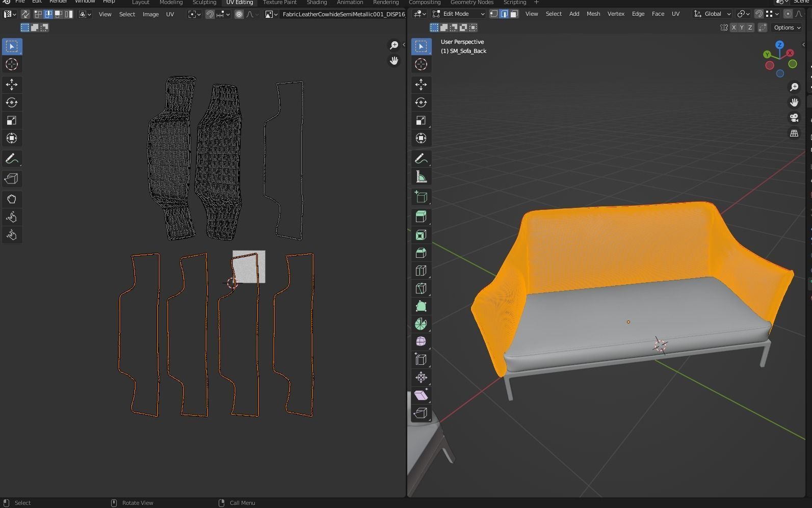Select the UV editor Cursor tool
Image resolution: width=812 pixels, height=508 pixels.
(12, 64)
